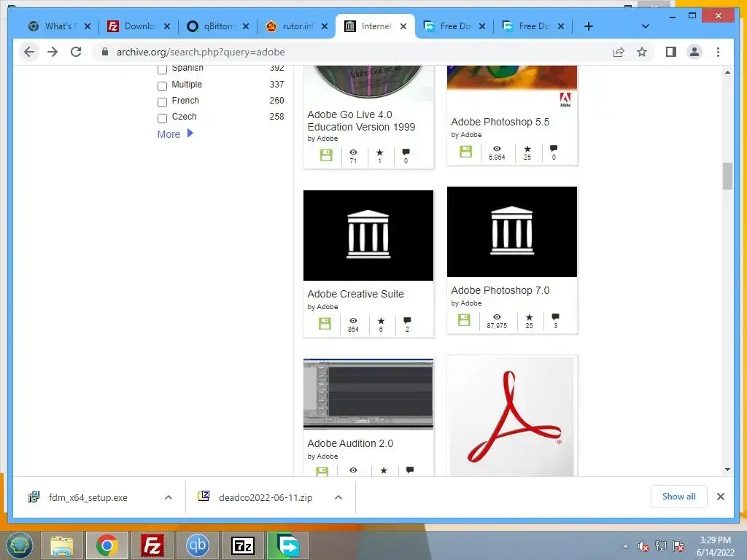Click the scrollbar up arrow
The height and width of the screenshot is (560, 747).
pyautogui.click(x=727, y=72)
